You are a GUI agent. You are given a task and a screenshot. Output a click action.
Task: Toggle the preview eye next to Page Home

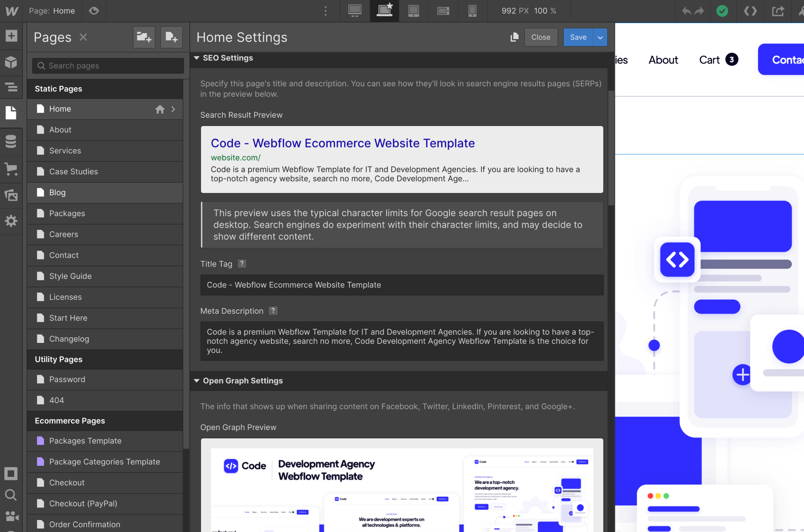tap(94, 11)
